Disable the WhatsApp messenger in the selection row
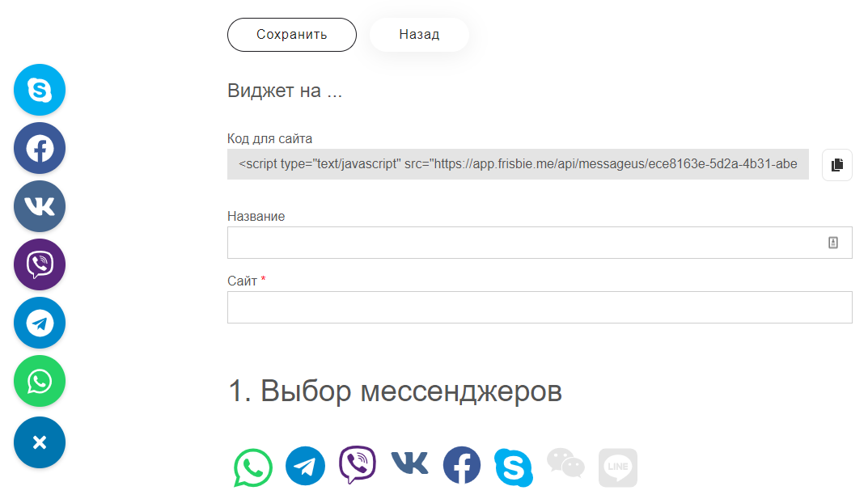The height and width of the screenshot is (499, 868). click(252, 465)
